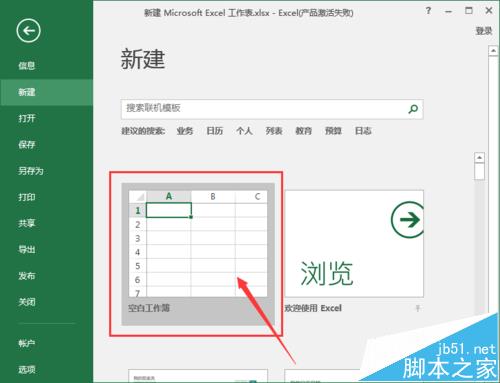Choose 另存为 in the sidebar

(x=31, y=171)
